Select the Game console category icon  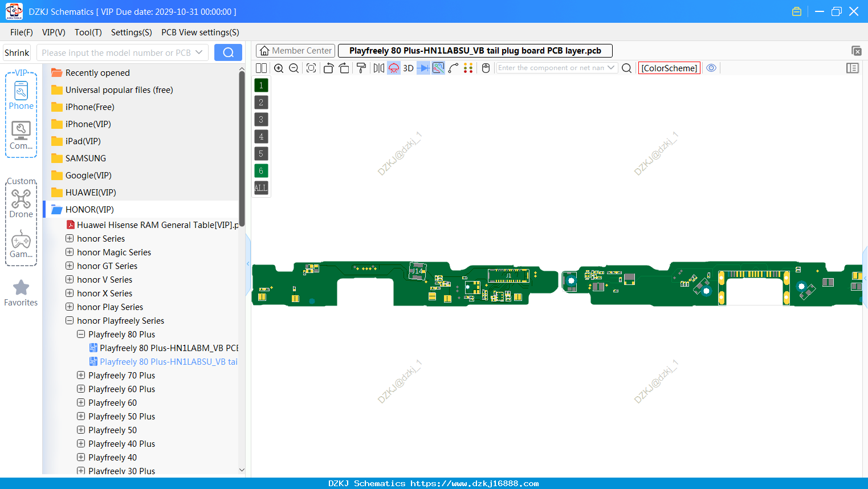pos(21,244)
